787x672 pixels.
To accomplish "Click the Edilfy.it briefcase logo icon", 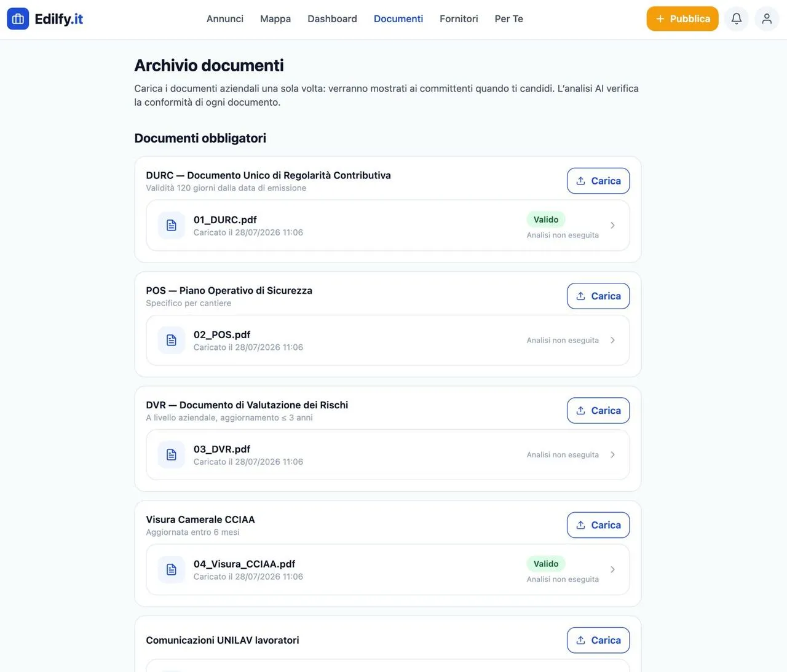I will point(18,18).
